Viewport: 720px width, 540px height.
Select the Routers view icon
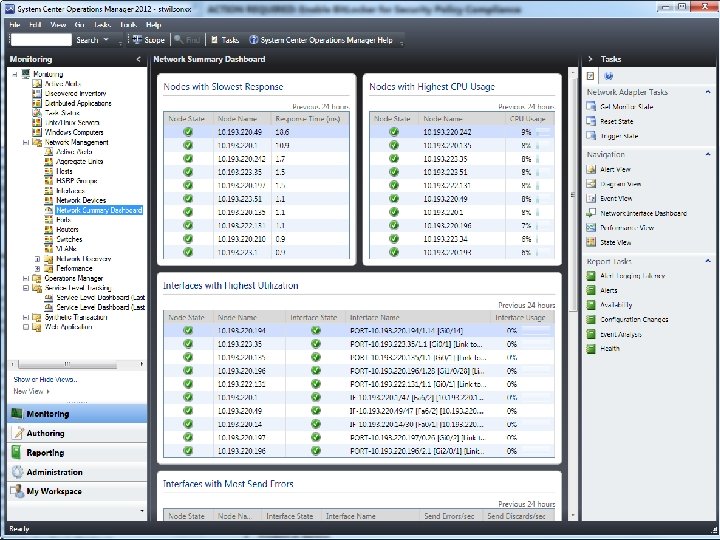[x=49, y=230]
